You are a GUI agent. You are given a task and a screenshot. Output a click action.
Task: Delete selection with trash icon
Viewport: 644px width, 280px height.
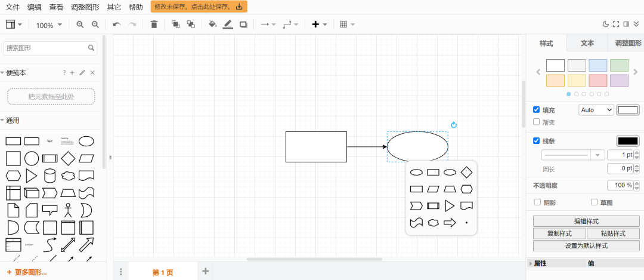coord(154,24)
